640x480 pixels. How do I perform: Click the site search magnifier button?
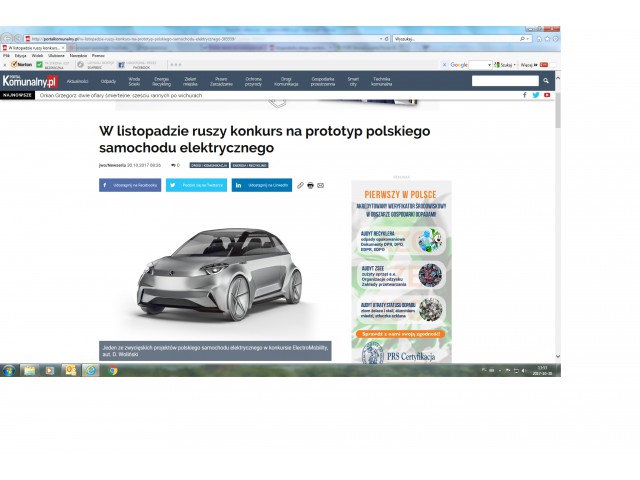545,81
